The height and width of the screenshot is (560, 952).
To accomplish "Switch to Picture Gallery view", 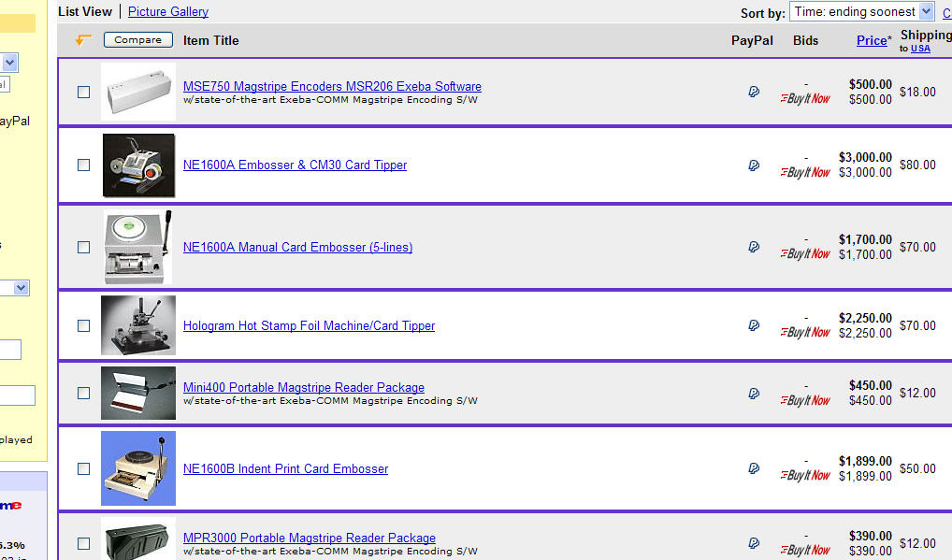I will (x=168, y=11).
